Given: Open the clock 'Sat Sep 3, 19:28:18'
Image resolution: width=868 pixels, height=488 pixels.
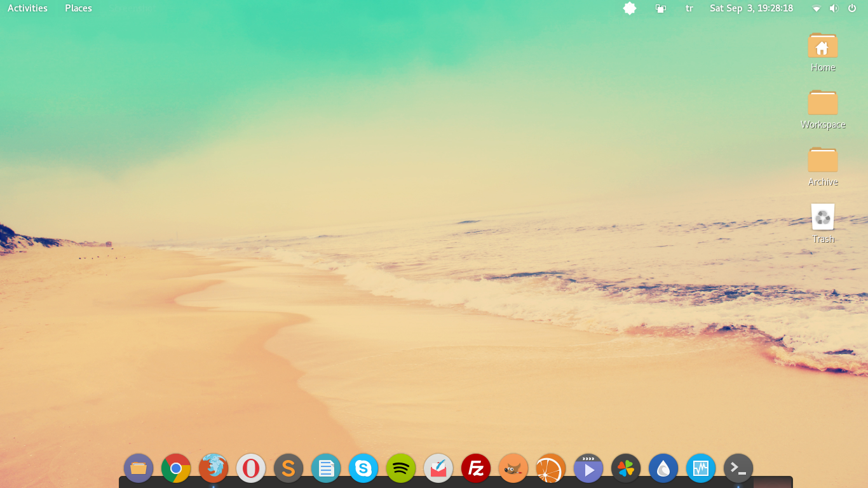Looking at the screenshot, I should 751,8.
